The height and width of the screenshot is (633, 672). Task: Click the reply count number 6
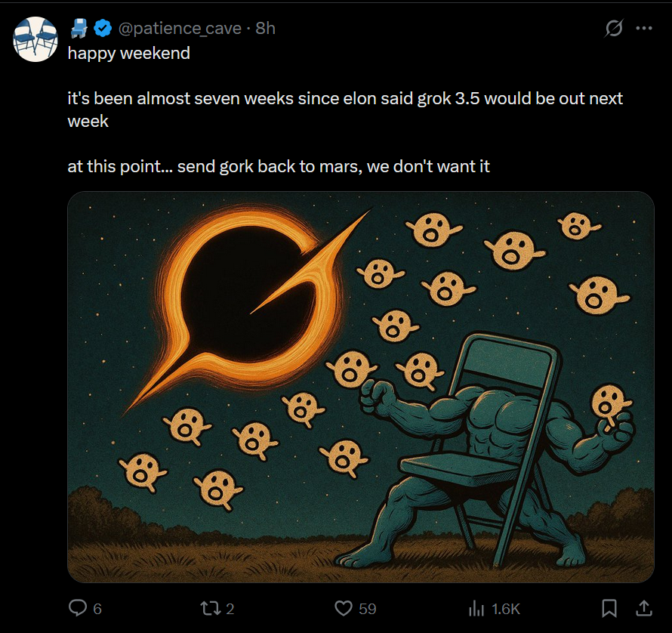pos(97,609)
